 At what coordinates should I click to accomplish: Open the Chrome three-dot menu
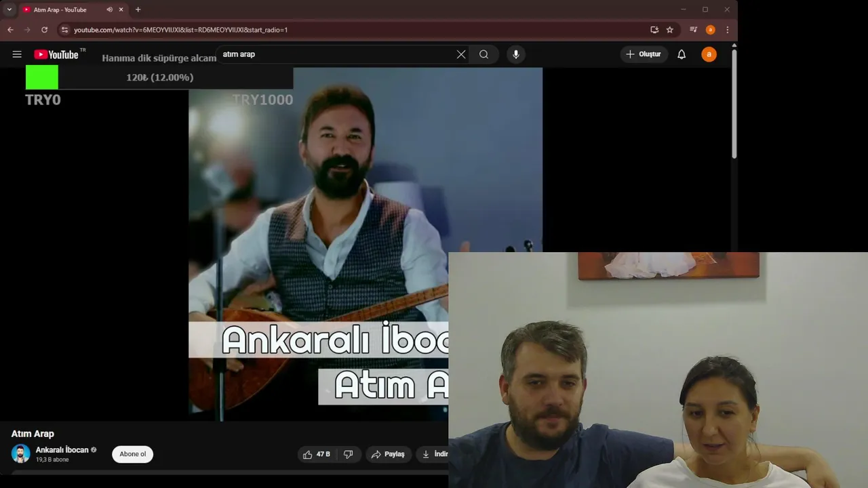(727, 30)
